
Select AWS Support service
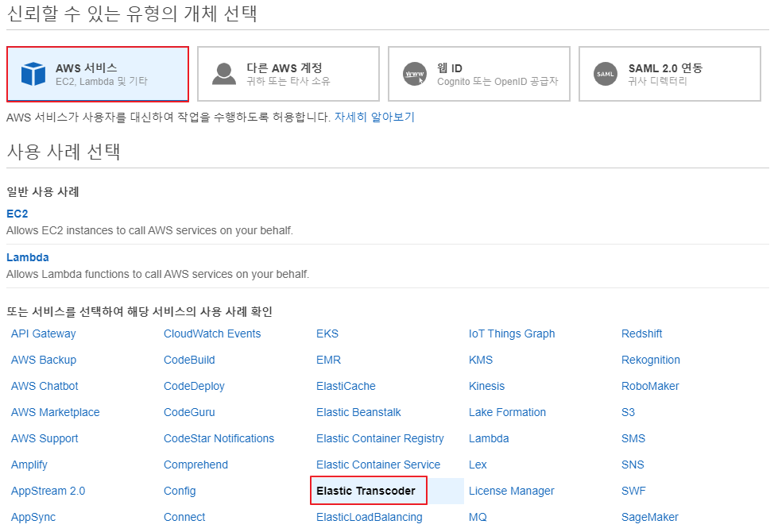[45, 439]
